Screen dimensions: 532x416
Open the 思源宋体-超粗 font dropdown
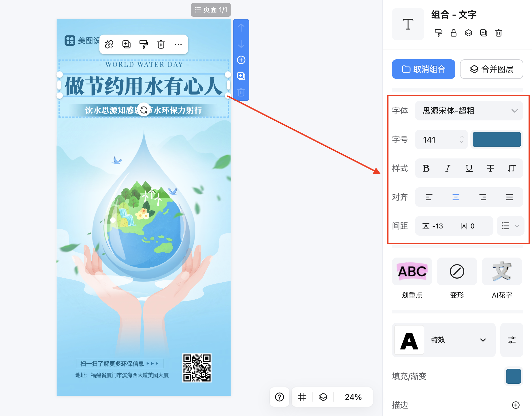(469, 111)
